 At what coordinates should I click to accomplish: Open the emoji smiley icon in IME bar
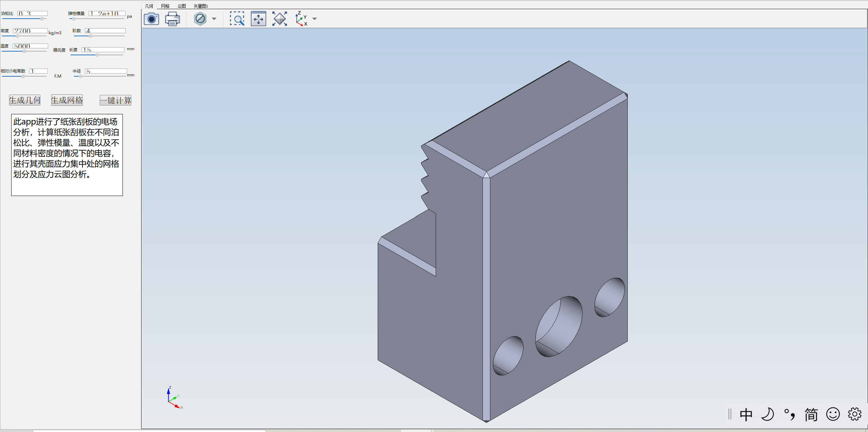833,414
